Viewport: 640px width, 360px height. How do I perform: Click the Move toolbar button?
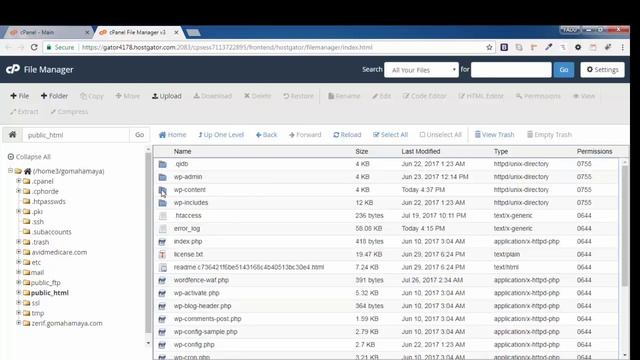[127, 96]
